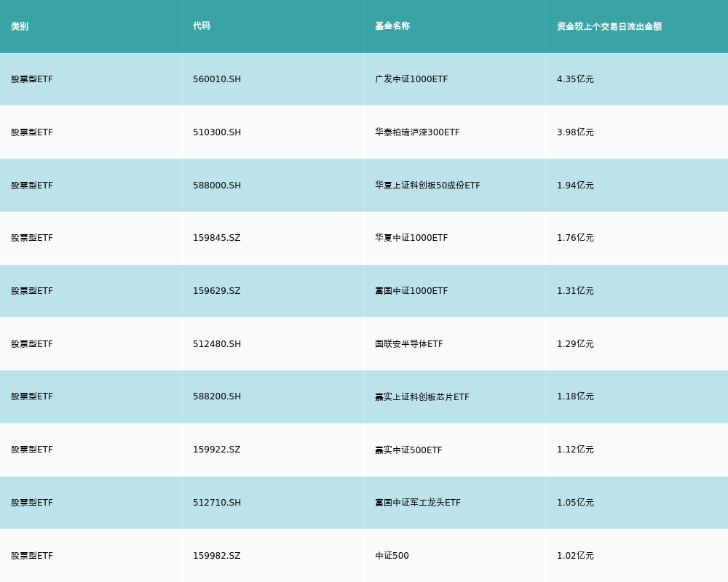Click outflow amount 1.31亿元

[575, 291]
